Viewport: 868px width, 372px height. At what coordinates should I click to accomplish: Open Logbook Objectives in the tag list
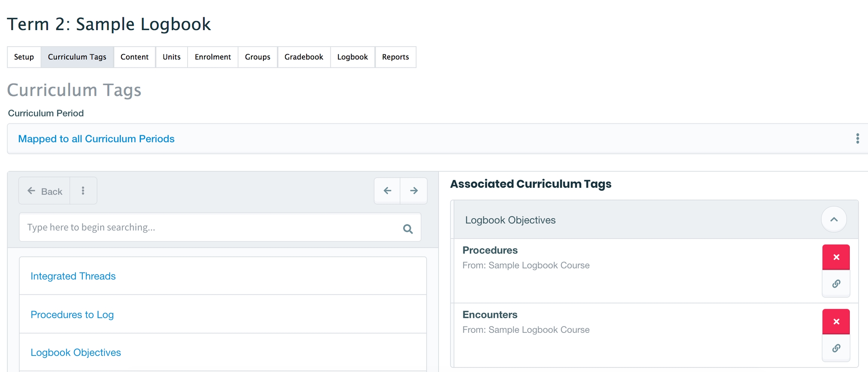tap(76, 352)
